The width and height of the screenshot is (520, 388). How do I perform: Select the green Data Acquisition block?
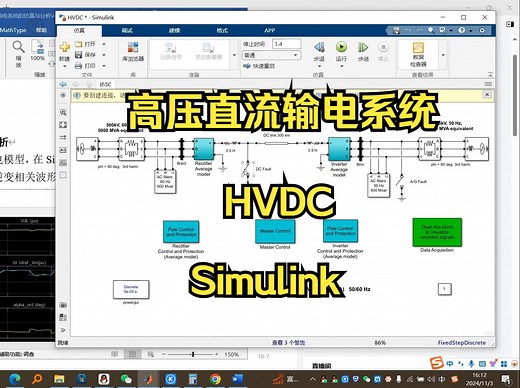[x=437, y=232]
